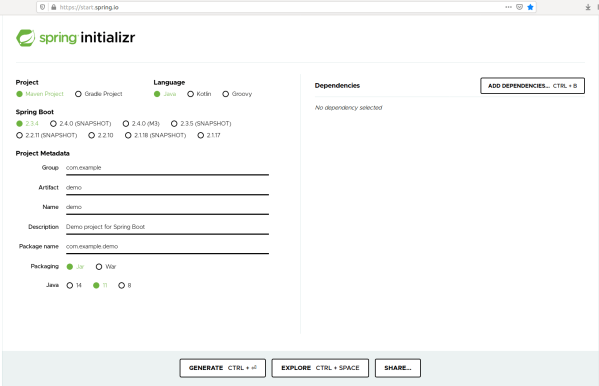Click the Name input field
Viewport: 599px width, 386px height.
pos(167,207)
